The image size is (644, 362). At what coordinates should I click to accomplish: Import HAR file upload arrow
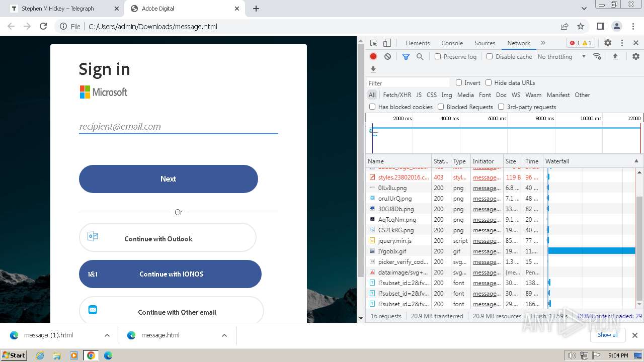tap(615, 57)
